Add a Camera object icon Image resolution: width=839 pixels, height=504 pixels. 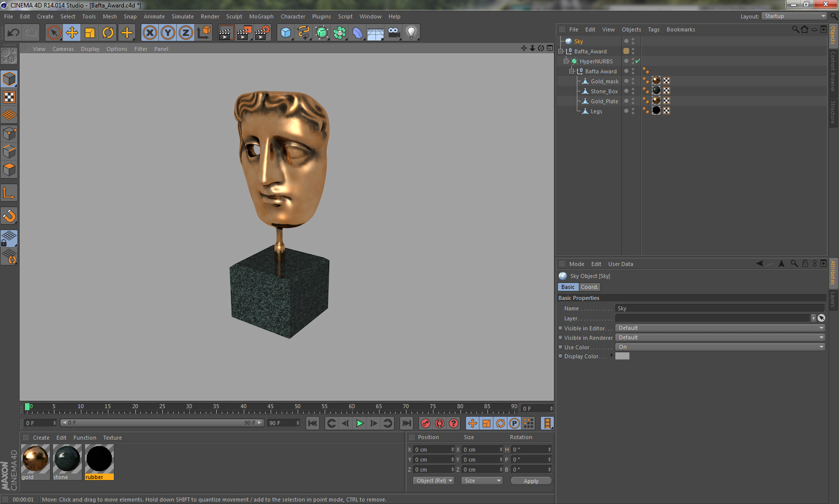point(394,33)
